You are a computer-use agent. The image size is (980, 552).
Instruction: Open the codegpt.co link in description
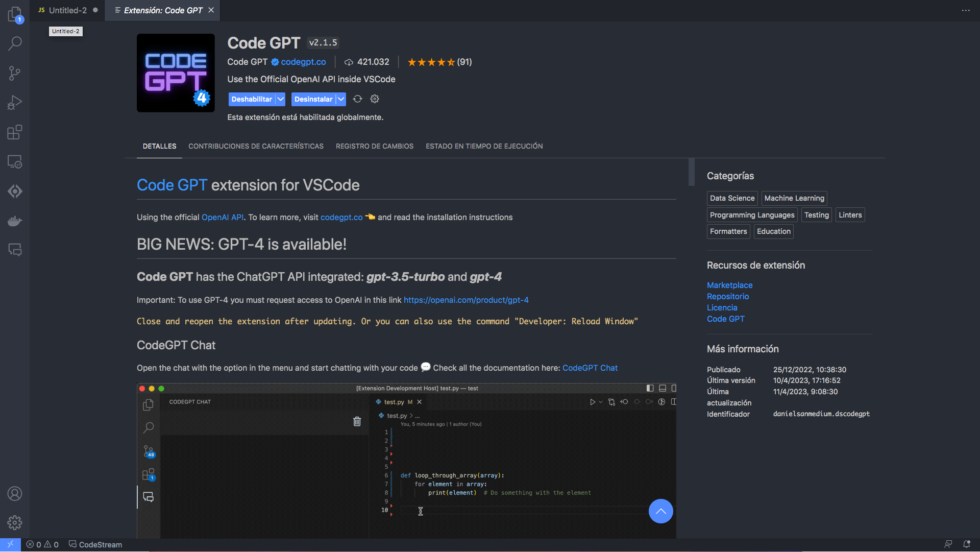coord(341,217)
